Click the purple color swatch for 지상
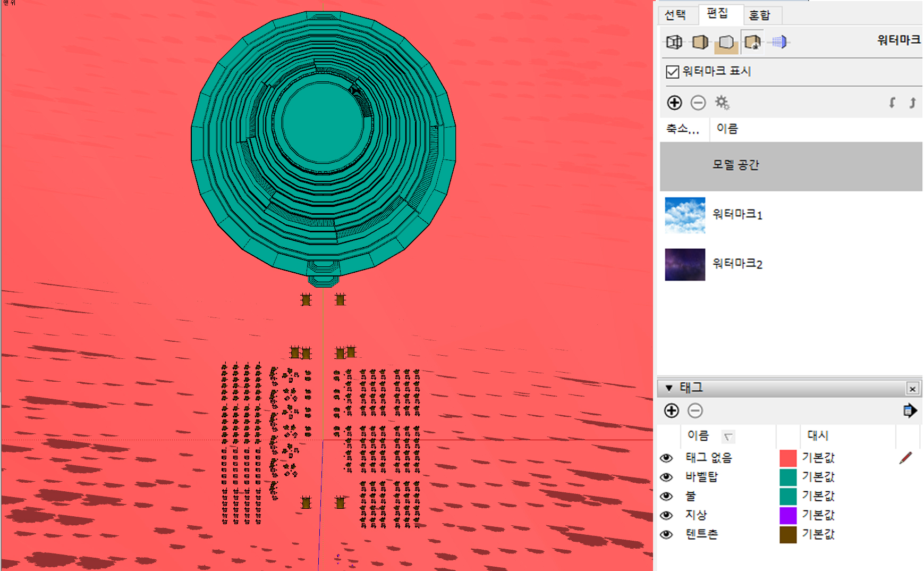 coord(788,515)
